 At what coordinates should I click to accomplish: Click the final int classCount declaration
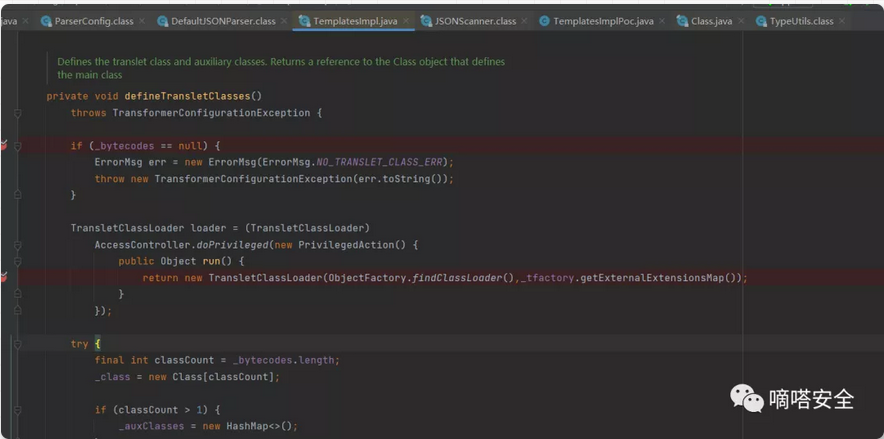(x=154, y=360)
